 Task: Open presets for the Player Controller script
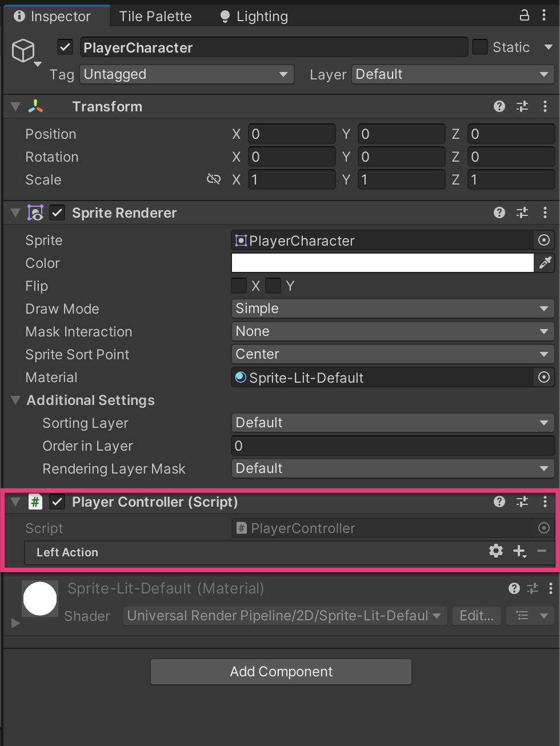coord(522,502)
